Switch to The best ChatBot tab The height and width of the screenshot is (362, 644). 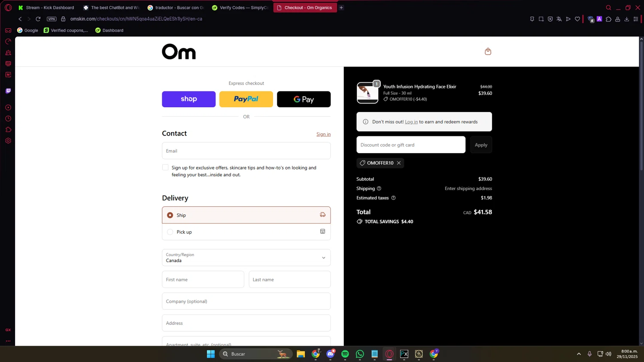pos(111,8)
